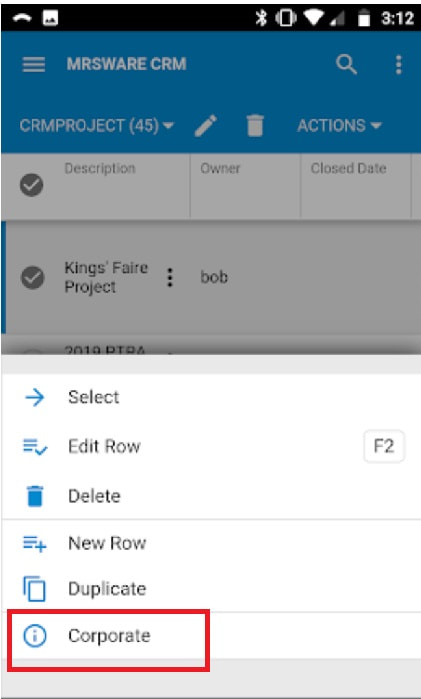Click the trash icon in blue toolbar
The image size is (421, 699).
click(255, 125)
